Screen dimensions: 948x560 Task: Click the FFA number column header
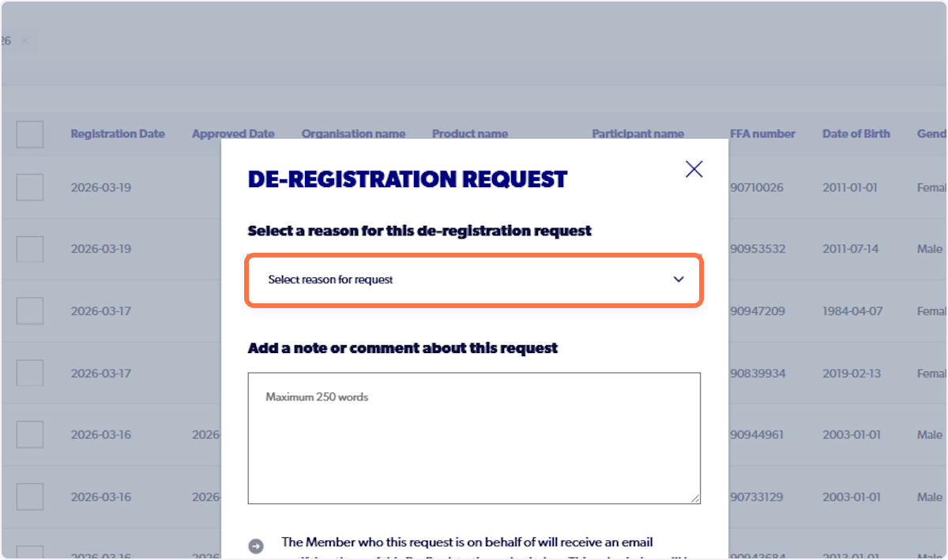(762, 133)
